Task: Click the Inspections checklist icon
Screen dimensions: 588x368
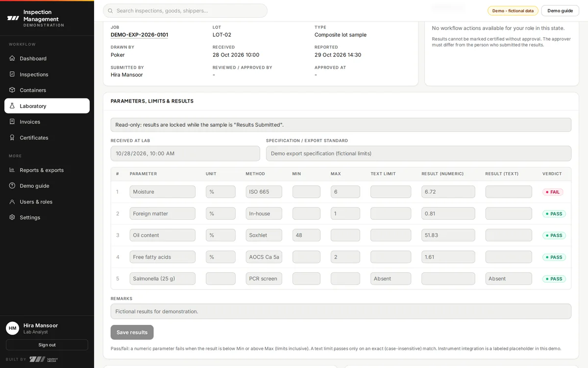Action: coord(12,74)
